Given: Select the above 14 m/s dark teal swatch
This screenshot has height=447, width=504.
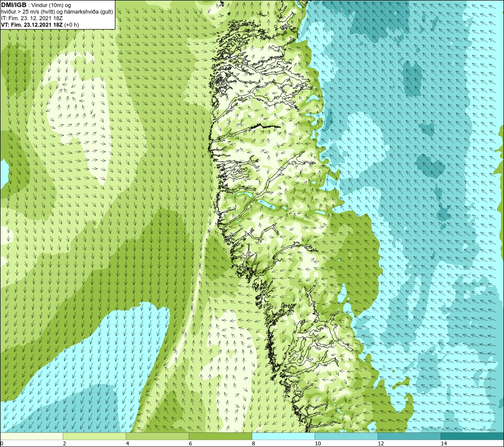Looking at the screenshot, I should [473, 436].
